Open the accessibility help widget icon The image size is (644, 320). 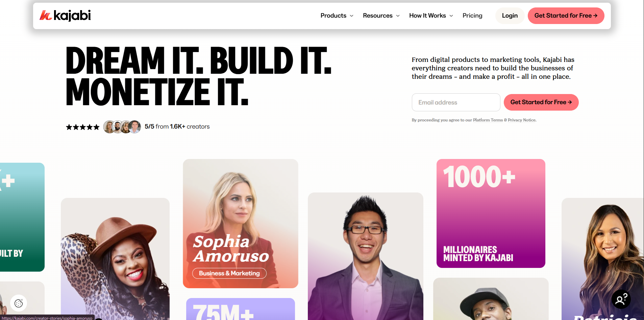click(621, 299)
